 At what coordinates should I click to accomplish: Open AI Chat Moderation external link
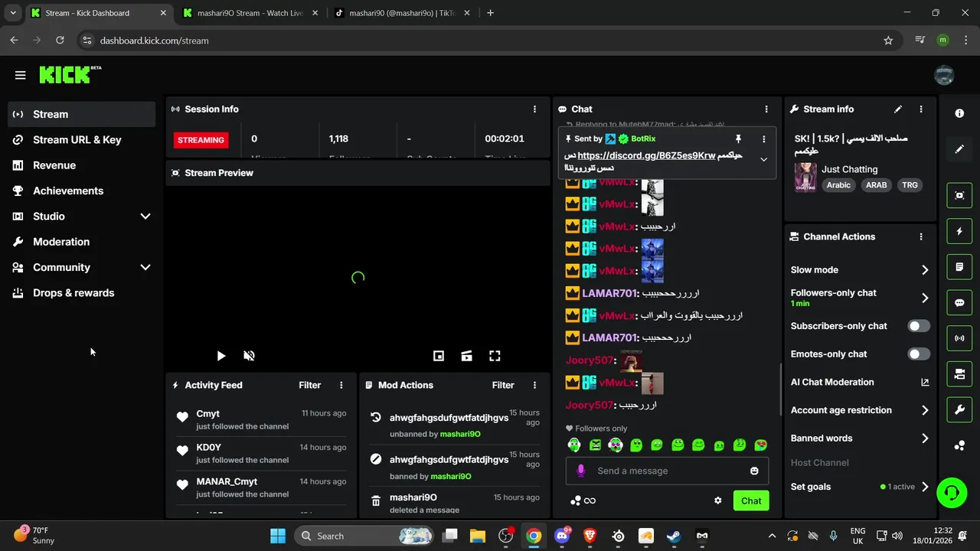pyautogui.click(x=925, y=382)
